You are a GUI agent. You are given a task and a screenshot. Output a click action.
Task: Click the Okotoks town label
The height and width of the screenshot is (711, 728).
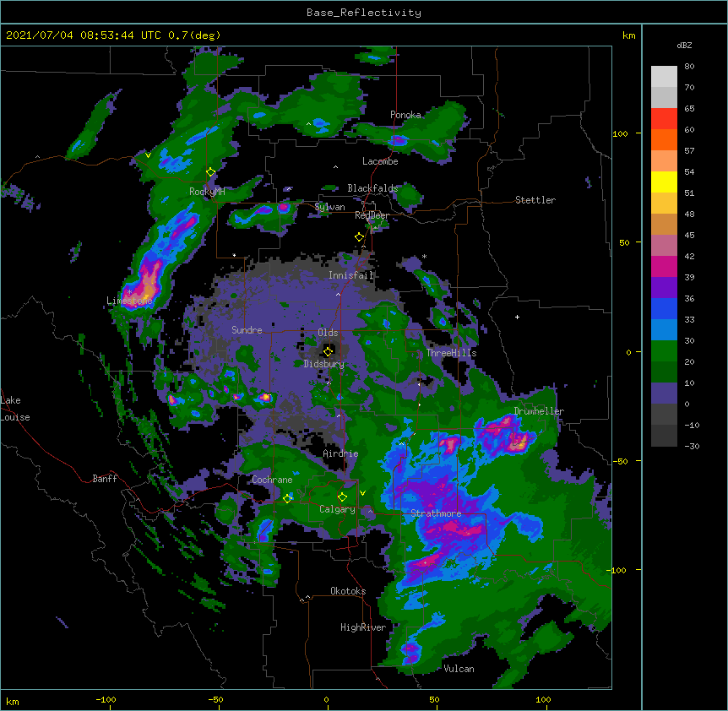[x=348, y=591]
